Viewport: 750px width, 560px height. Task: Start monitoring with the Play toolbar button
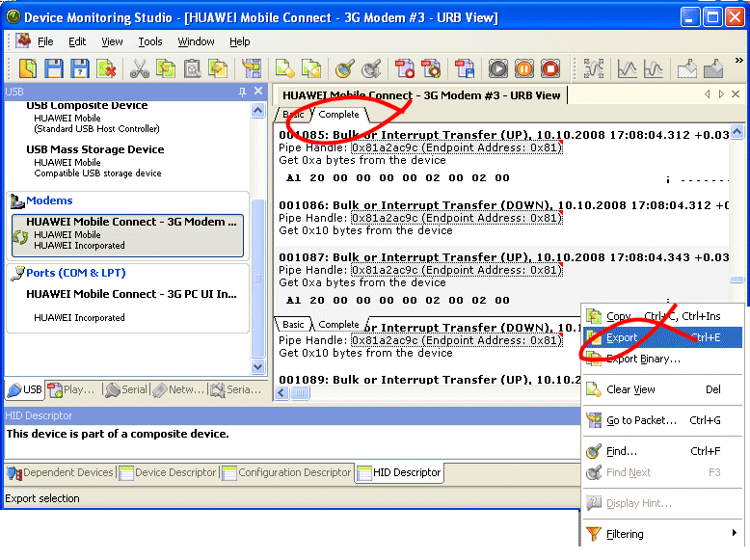click(498, 68)
